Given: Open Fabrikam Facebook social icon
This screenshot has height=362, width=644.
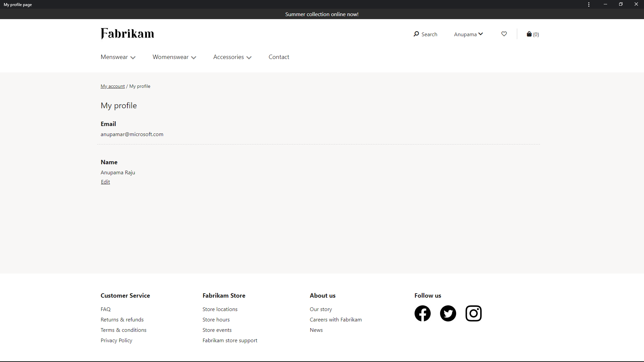Looking at the screenshot, I should coord(422,313).
